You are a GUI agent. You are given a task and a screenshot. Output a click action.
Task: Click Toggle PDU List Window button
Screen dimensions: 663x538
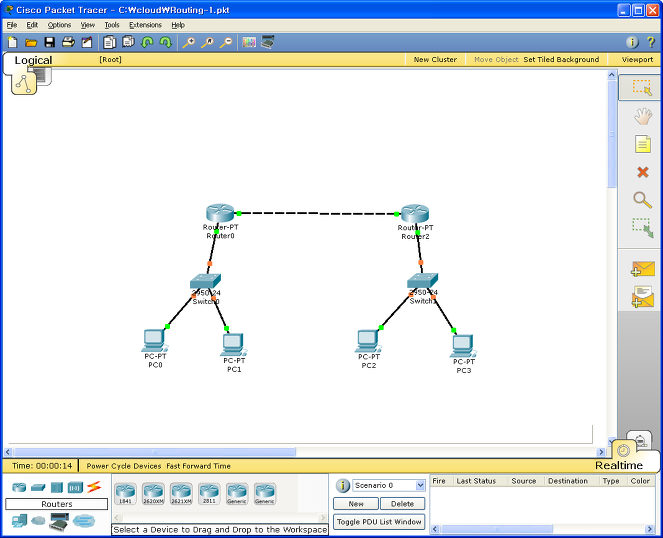click(x=379, y=522)
